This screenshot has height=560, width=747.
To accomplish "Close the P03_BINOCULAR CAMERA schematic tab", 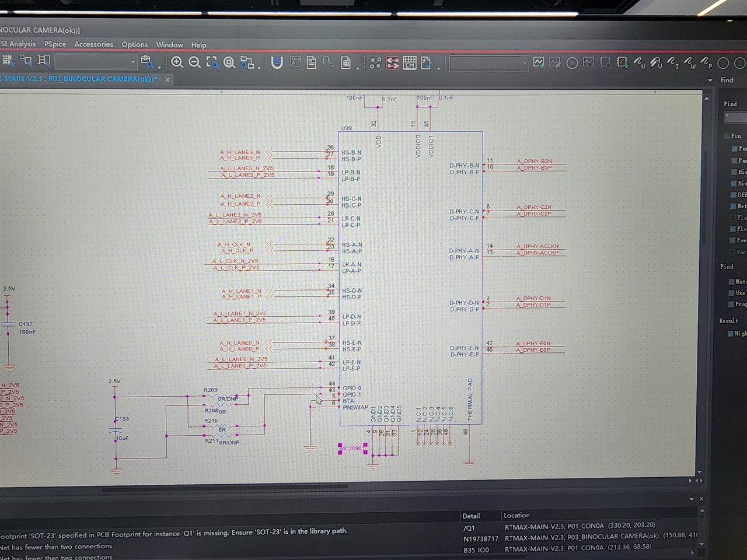I will point(167,79).
